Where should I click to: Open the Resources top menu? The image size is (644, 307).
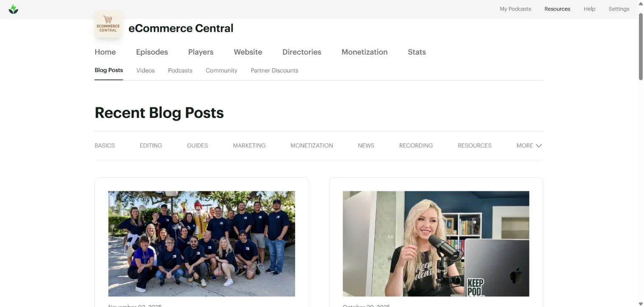(557, 9)
